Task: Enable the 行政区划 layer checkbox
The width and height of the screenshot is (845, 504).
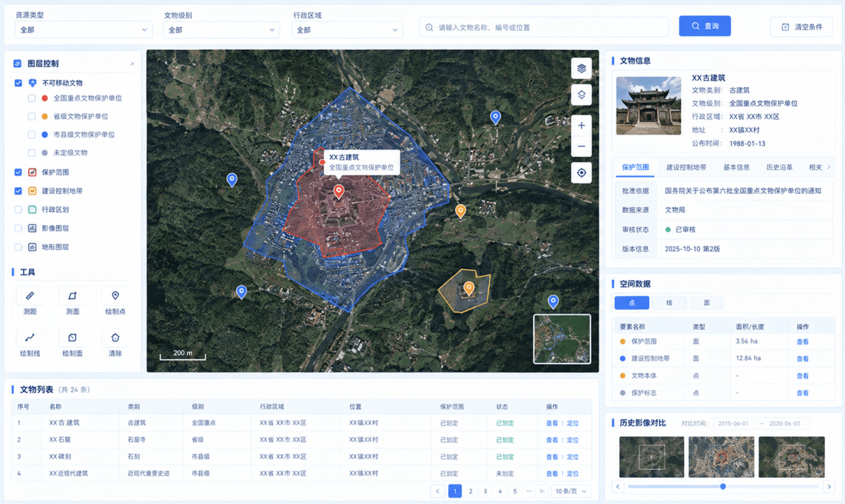Action: pyautogui.click(x=18, y=209)
